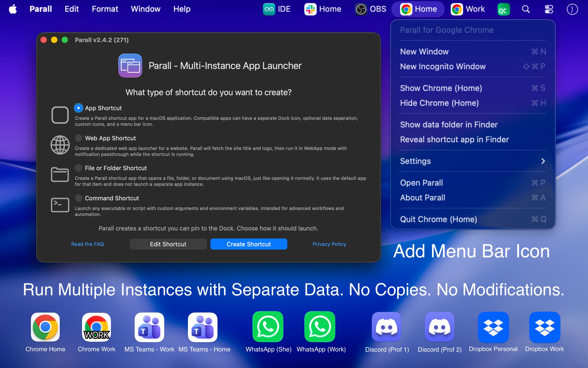Click the green QC menu bar icon
This screenshot has height=368, width=588.
pyautogui.click(x=503, y=9)
